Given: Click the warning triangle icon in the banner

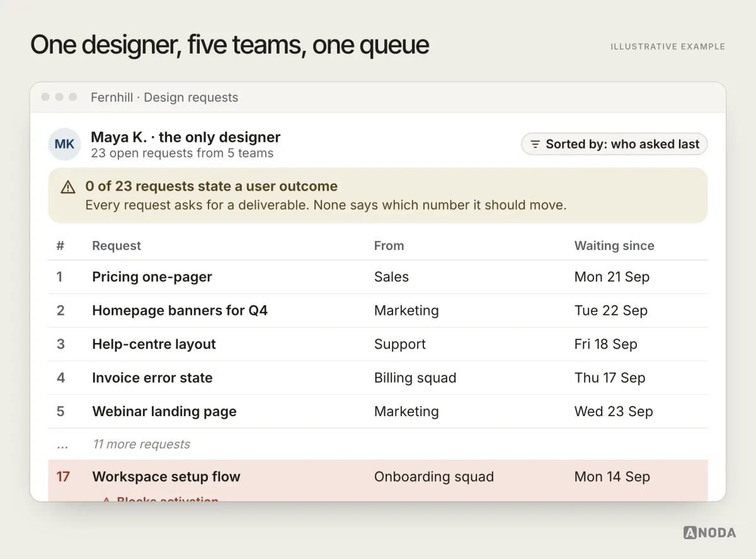Looking at the screenshot, I should [x=68, y=187].
